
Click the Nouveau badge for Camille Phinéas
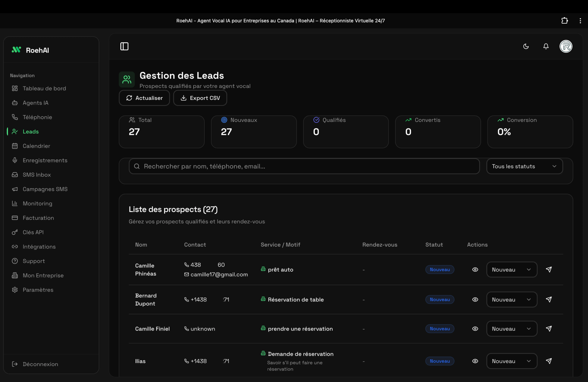click(x=440, y=270)
